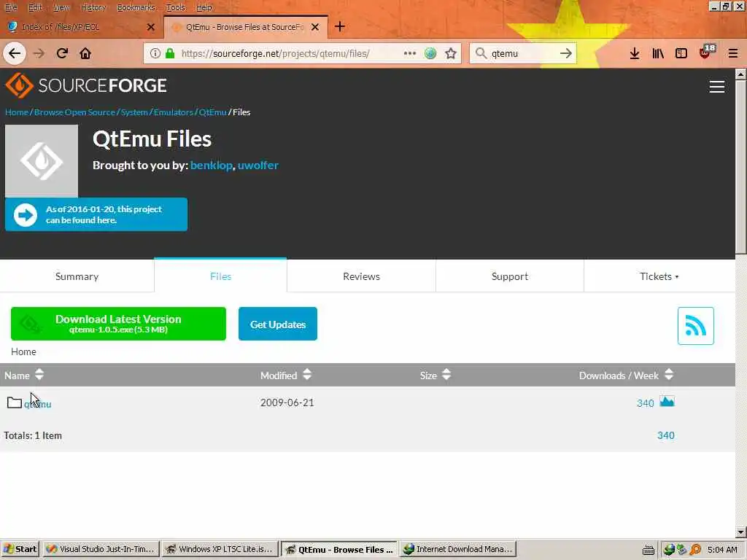
Task: Show site information icon in address bar
Action: coord(155,53)
